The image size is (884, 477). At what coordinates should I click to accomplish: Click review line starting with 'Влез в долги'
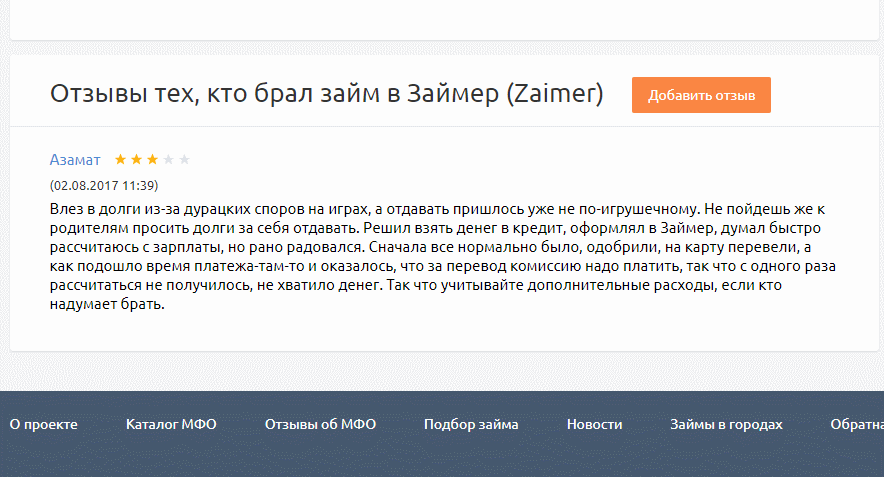(437, 209)
